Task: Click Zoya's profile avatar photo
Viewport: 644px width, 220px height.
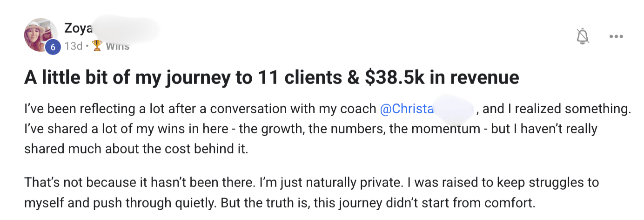Action: pyautogui.click(x=40, y=34)
